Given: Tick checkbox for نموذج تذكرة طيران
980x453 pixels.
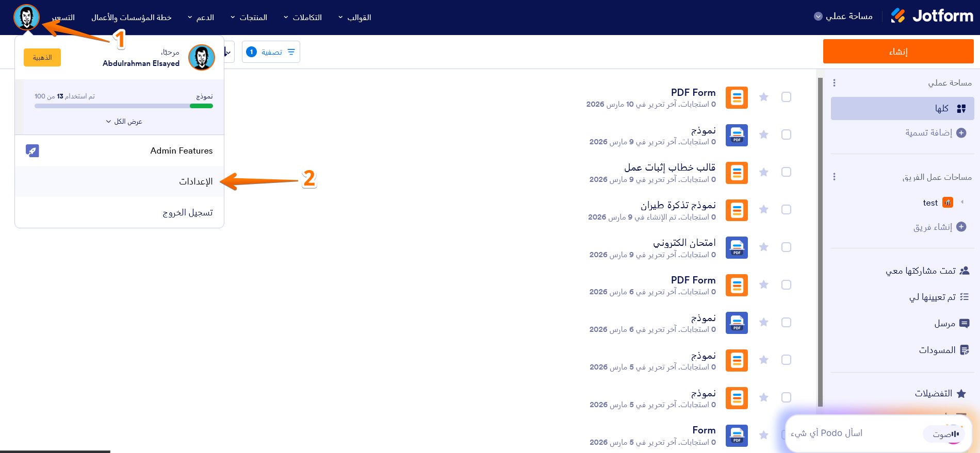Looking at the screenshot, I should point(786,209).
